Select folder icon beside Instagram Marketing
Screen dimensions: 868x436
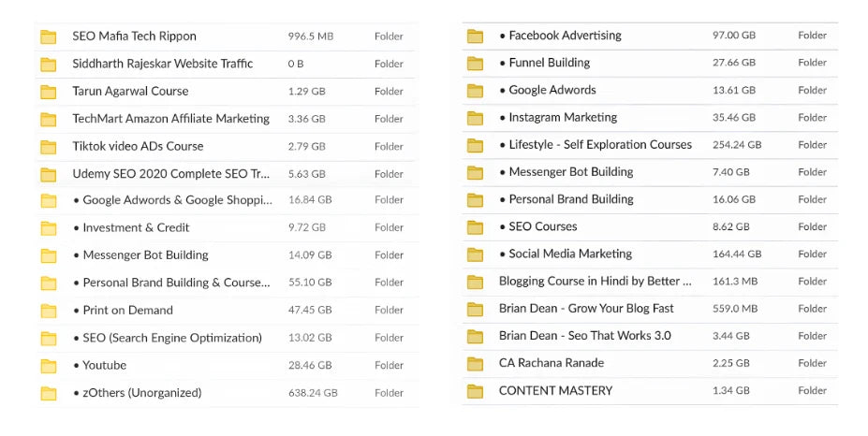(475, 118)
